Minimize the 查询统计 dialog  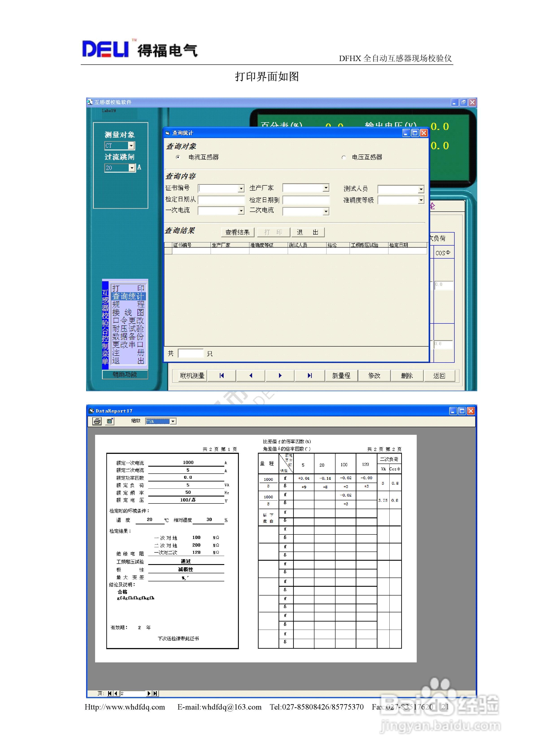pos(406,133)
